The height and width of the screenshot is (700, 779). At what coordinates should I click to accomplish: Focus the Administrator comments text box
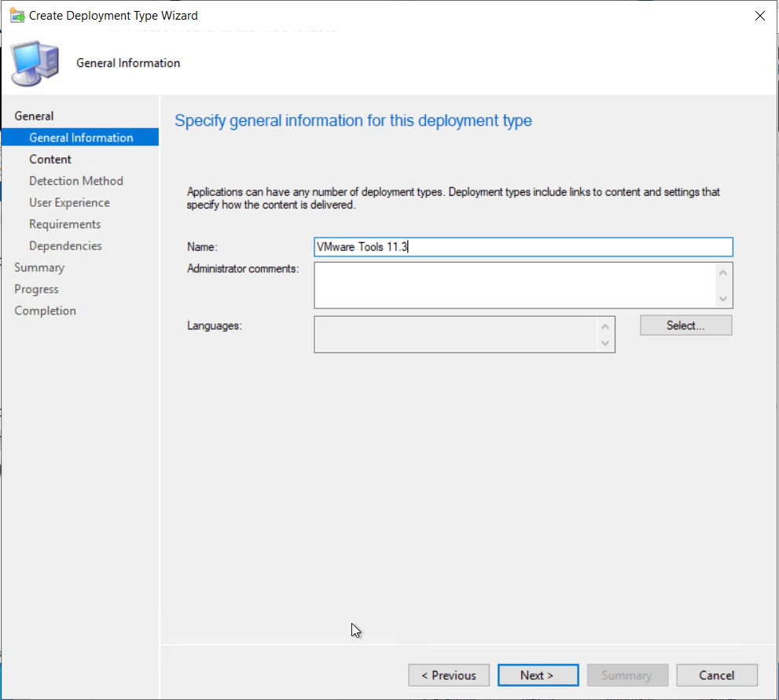point(515,285)
